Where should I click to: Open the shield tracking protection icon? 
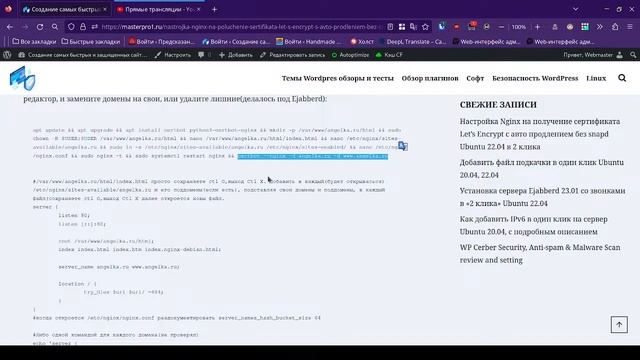71,27
